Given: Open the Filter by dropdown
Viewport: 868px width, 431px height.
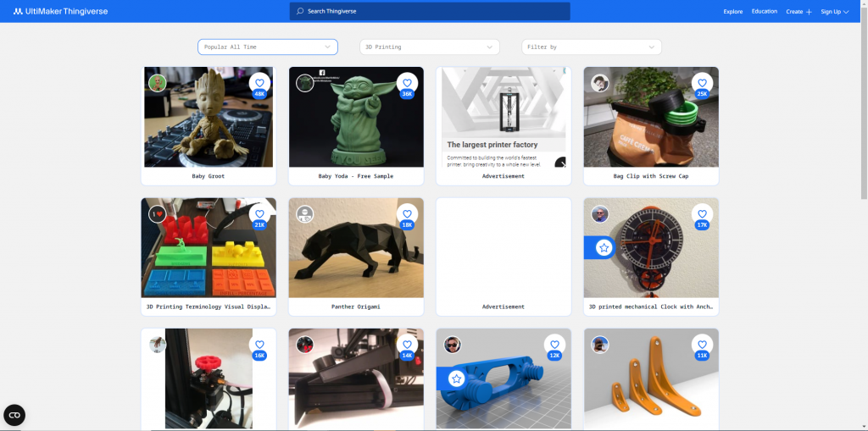Looking at the screenshot, I should 591,47.
